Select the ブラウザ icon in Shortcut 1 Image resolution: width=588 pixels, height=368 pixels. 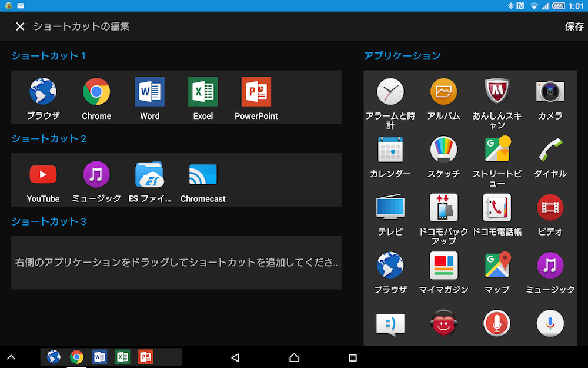point(43,91)
